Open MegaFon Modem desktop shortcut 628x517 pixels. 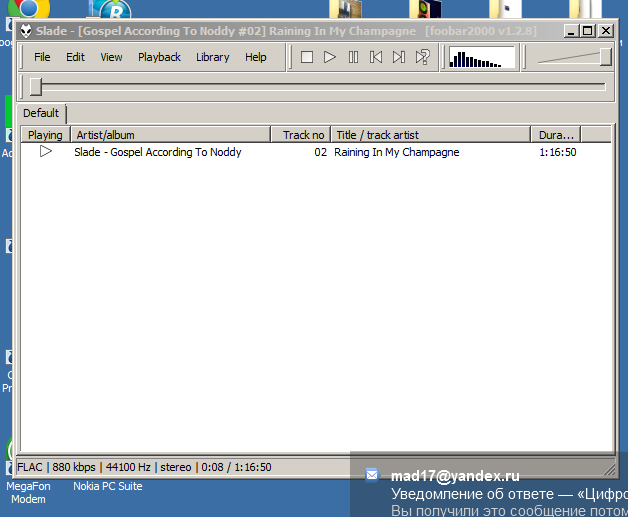(28, 492)
